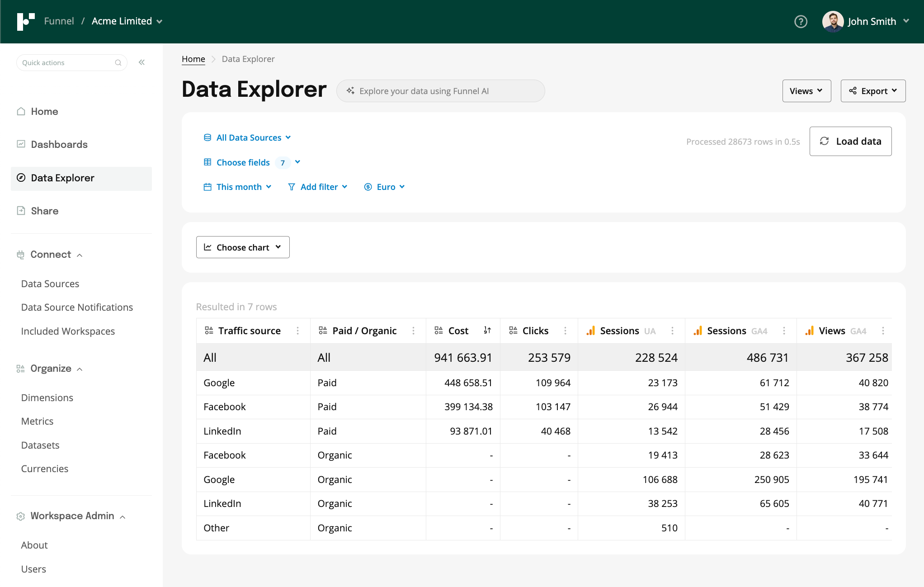Click the Google Analytics icon beside Sessions UA
This screenshot has width=924, height=587.
pos(590,331)
